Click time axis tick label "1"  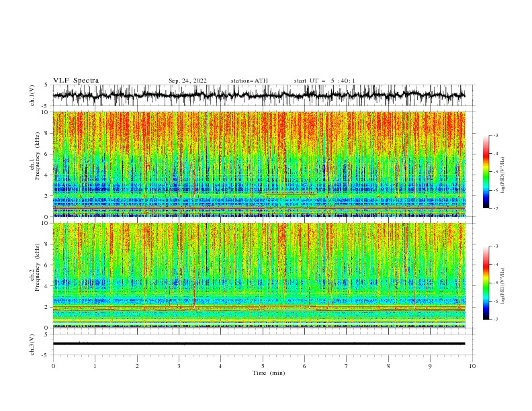95,366
